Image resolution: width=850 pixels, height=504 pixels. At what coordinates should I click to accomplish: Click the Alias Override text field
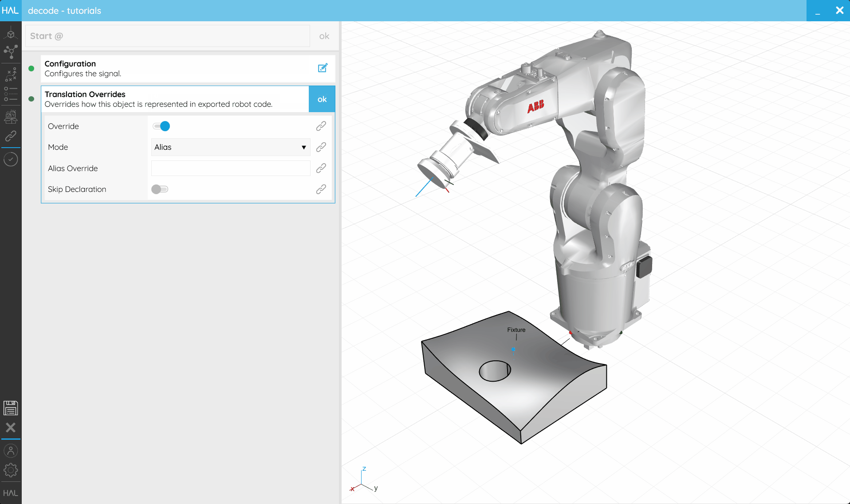(x=231, y=168)
